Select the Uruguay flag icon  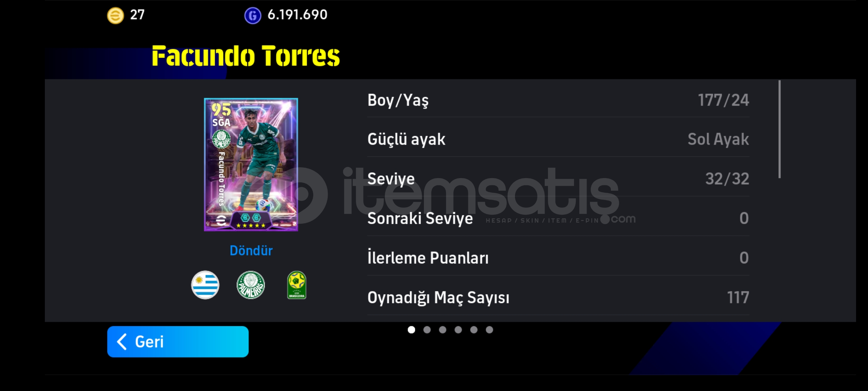click(205, 285)
